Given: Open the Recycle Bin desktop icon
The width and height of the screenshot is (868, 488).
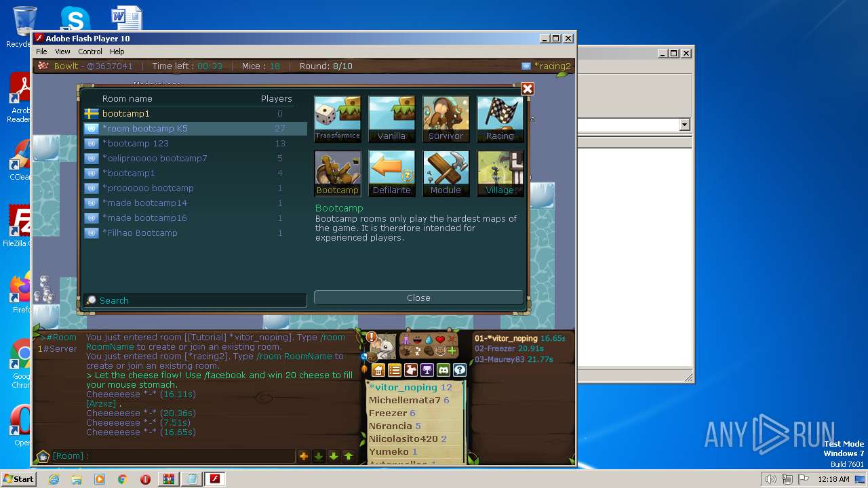Looking at the screenshot, I should pos(24,27).
